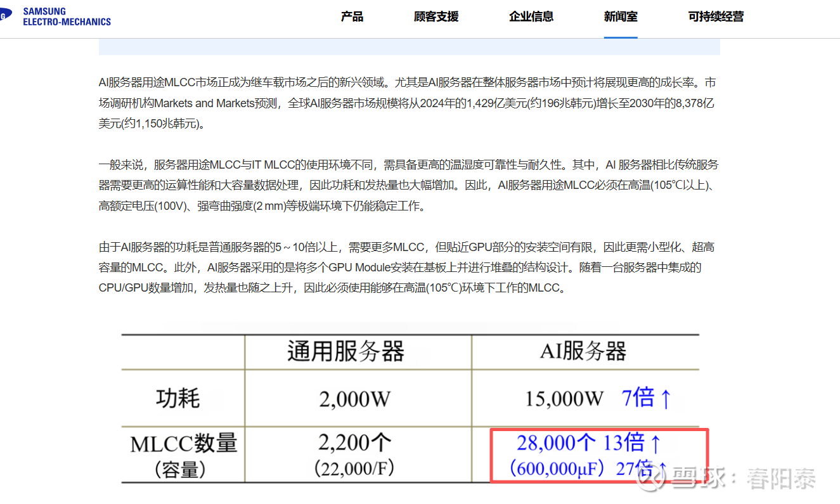Open the 产品 menu
The image size is (840, 504).
352,16
